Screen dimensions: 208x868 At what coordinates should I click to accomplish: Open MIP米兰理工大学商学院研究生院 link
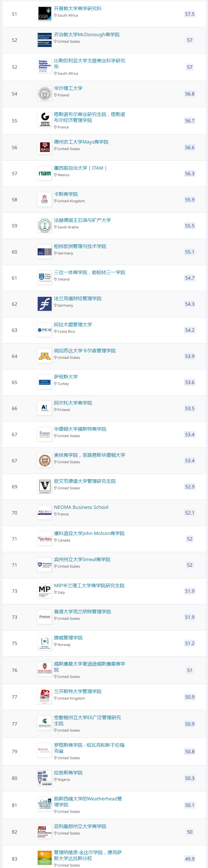click(89, 586)
